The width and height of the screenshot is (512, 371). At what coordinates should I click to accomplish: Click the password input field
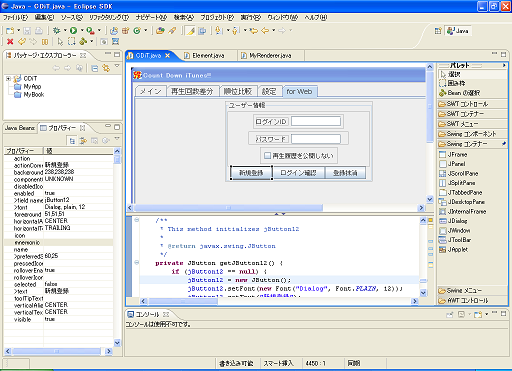coord(316,139)
